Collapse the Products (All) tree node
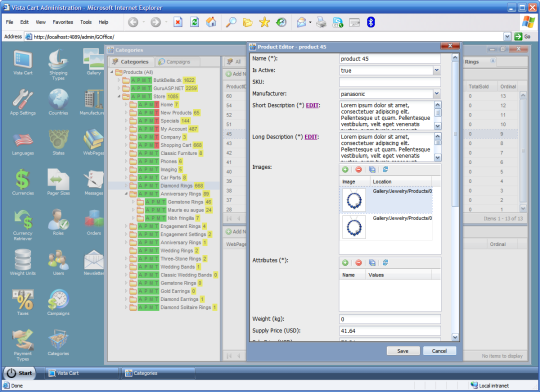 click(112, 72)
